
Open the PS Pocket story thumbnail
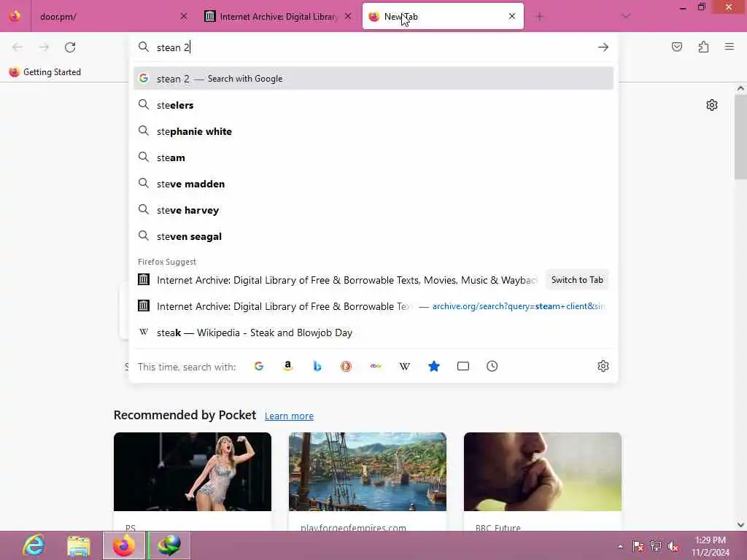click(x=193, y=472)
